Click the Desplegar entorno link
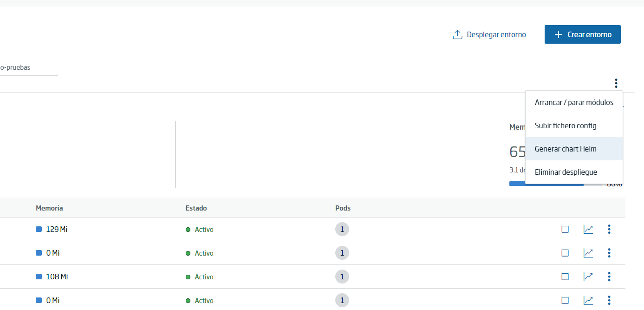 (489, 34)
